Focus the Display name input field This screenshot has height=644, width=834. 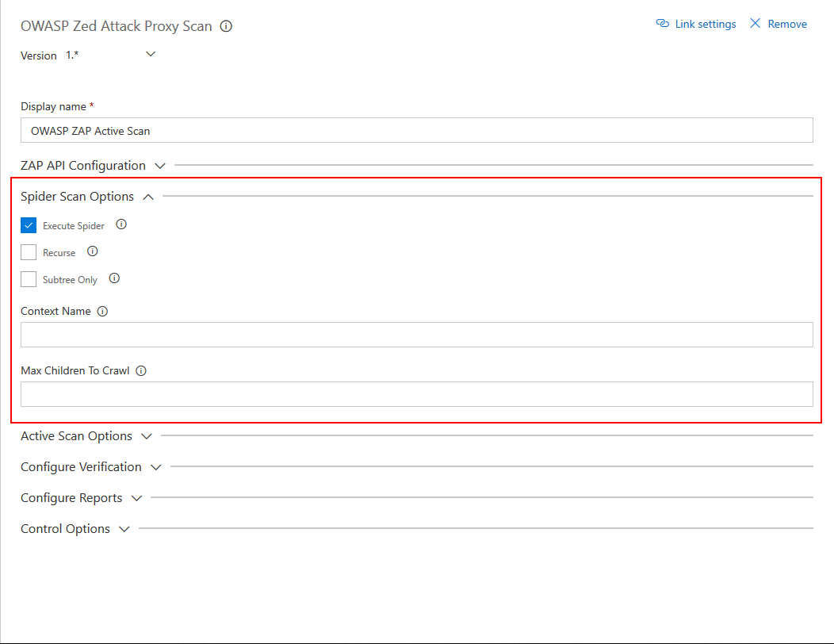point(417,130)
